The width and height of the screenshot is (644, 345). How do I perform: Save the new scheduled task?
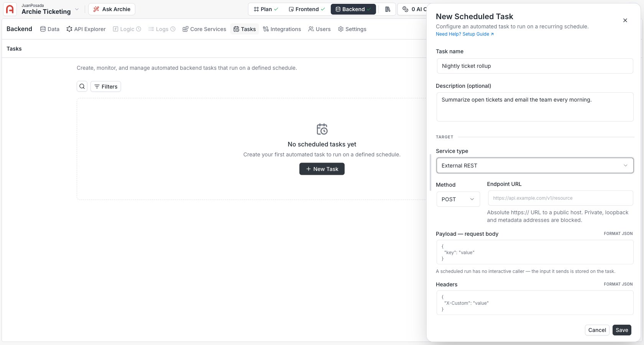tap(622, 330)
